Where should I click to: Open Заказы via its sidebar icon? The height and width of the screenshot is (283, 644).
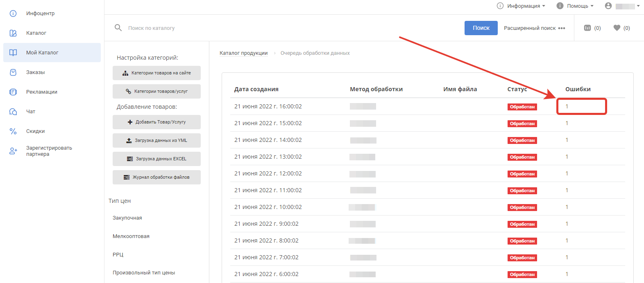coord(13,72)
